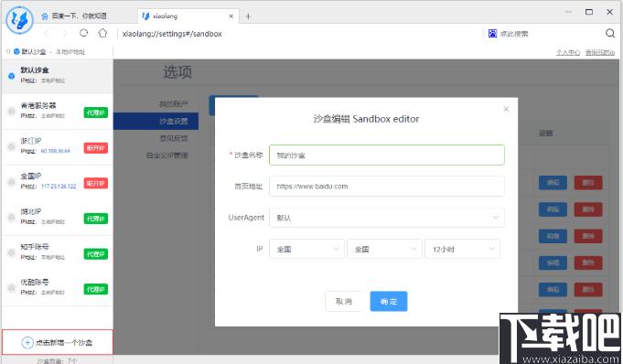Click the 沙盒编辑 Sandbox editor title
Viewport: 623px width, 364px height.
coord(366,119)
